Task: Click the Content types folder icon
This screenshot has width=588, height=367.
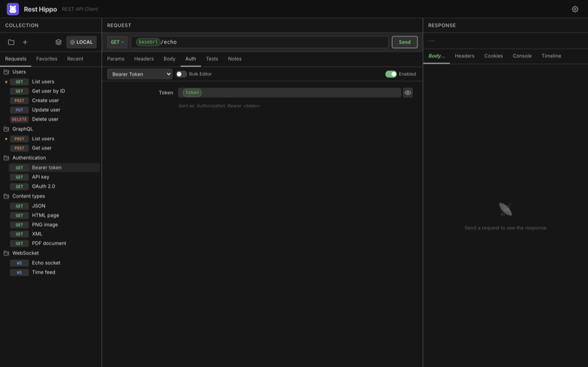Action: point(7,196)
